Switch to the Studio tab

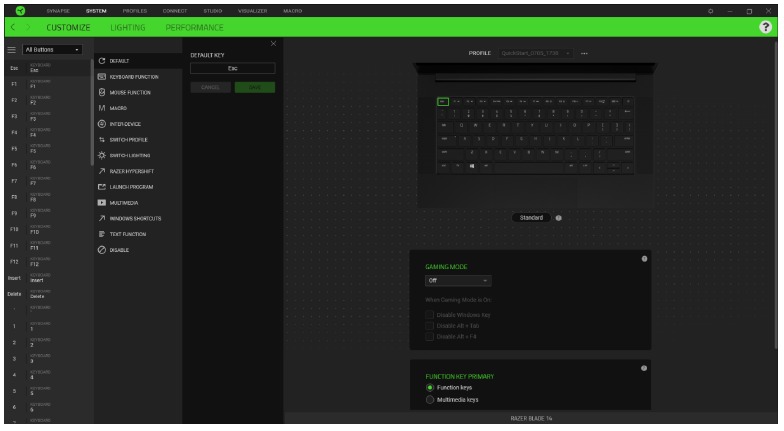[212, 10]
